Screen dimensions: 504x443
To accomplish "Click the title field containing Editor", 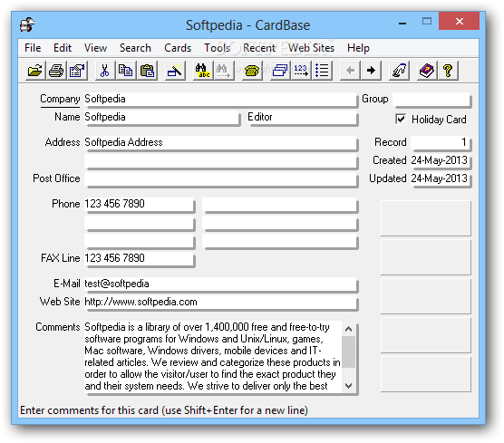I will point(302,117).
